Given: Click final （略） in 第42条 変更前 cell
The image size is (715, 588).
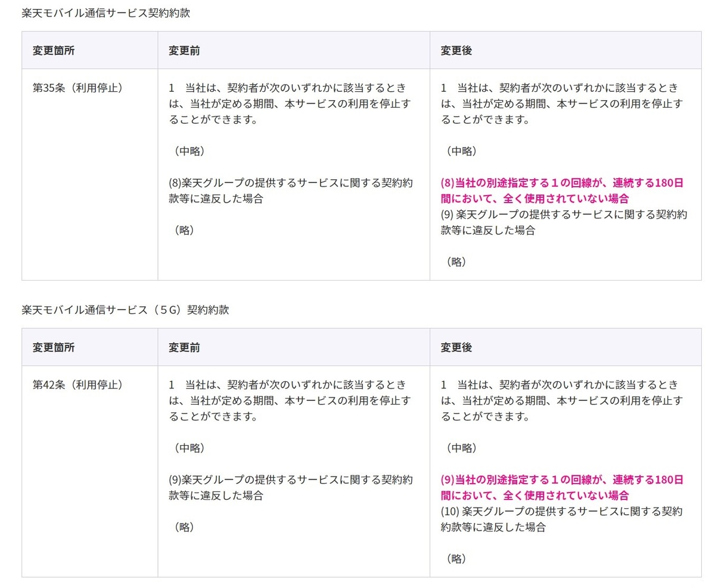Looking at the screenshot, I should tap(184, 527).
